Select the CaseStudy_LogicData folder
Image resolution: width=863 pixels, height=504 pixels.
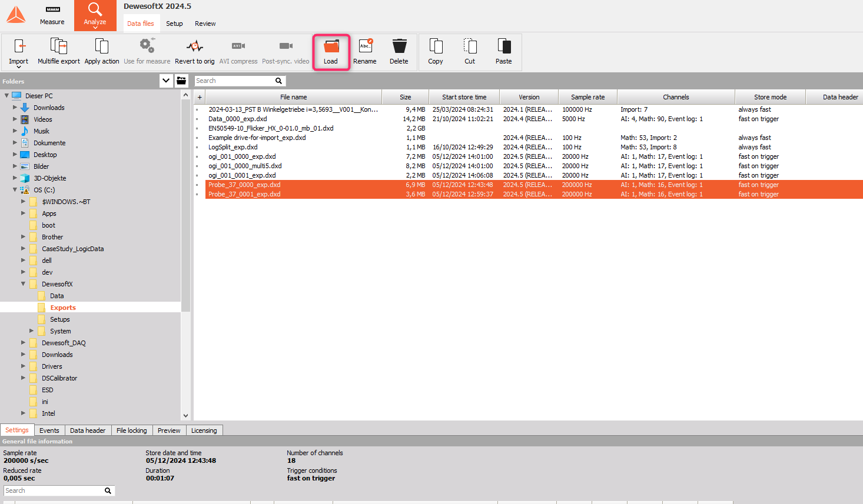pos(73,249)
